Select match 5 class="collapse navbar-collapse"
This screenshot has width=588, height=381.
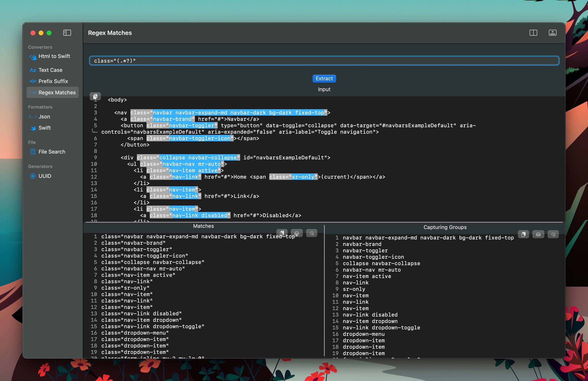click(153, 262)
